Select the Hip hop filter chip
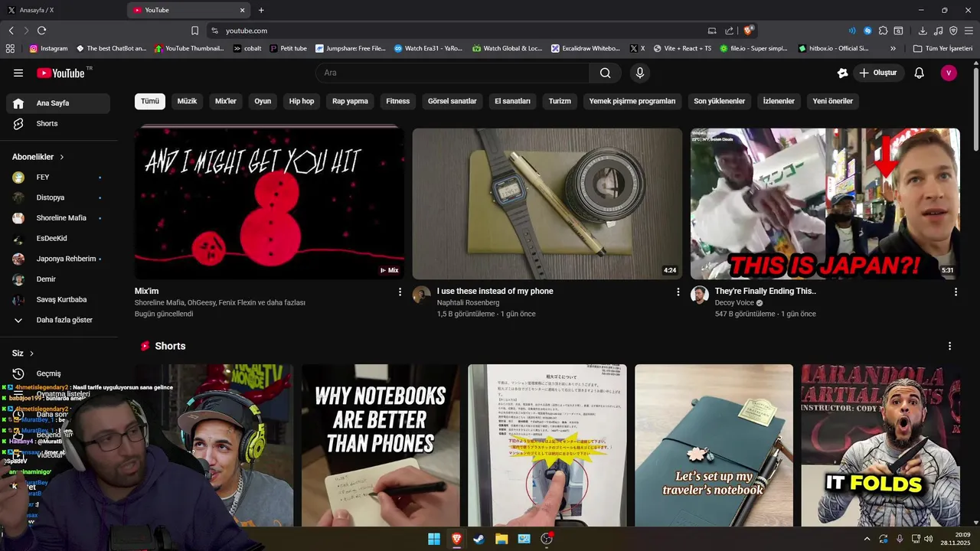 (302, 101)
